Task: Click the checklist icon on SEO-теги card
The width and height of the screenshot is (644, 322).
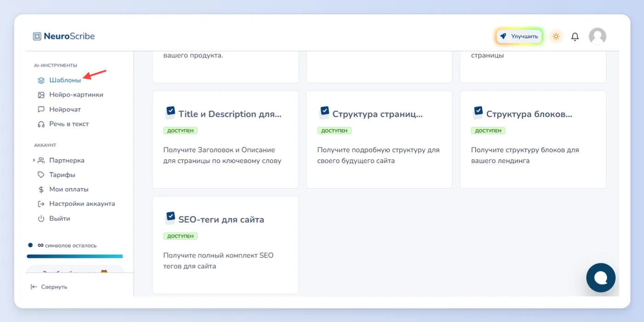Action: tap(170, 218)
